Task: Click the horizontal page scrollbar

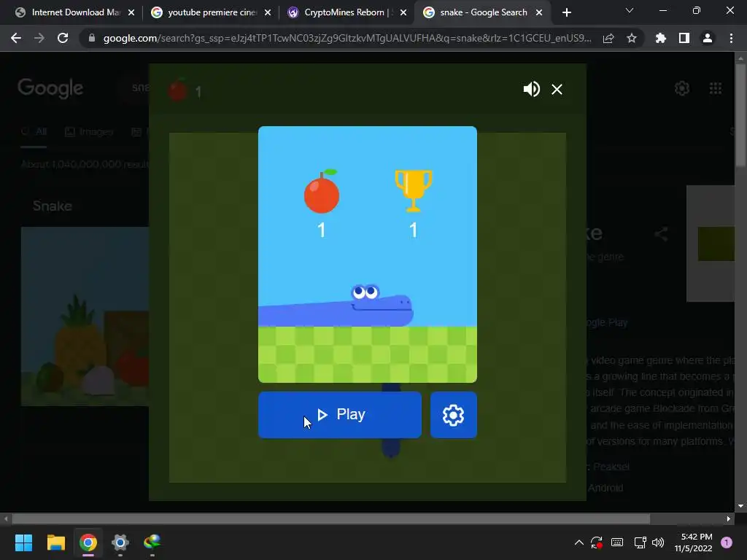Action: (x=330, y=518)
